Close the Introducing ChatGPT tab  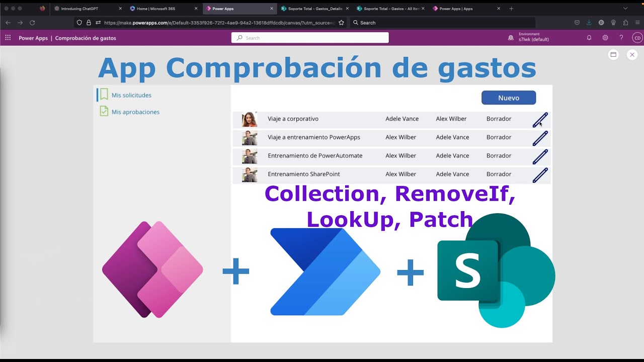pos(120,9)
